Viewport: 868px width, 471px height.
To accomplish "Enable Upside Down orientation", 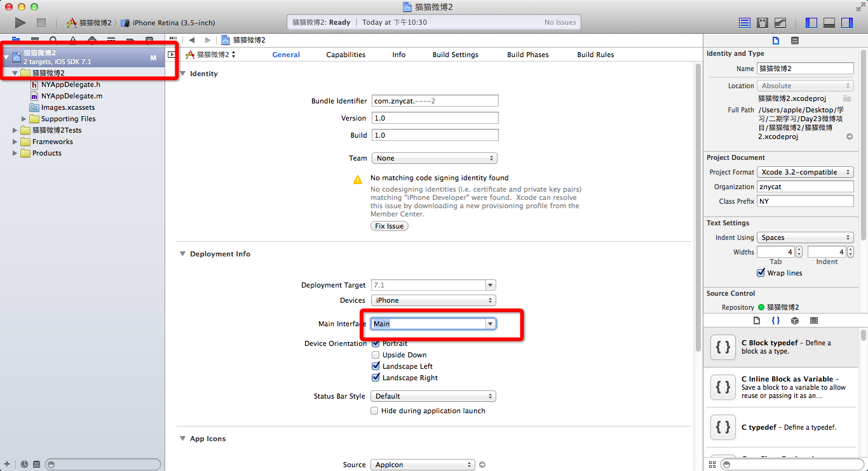I will [376, 355].
